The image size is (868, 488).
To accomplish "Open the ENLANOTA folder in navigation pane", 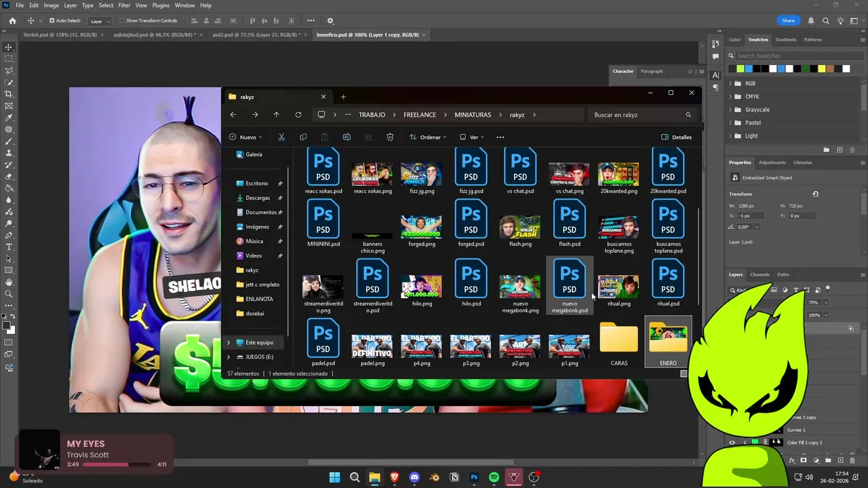I will pos(259,299).
